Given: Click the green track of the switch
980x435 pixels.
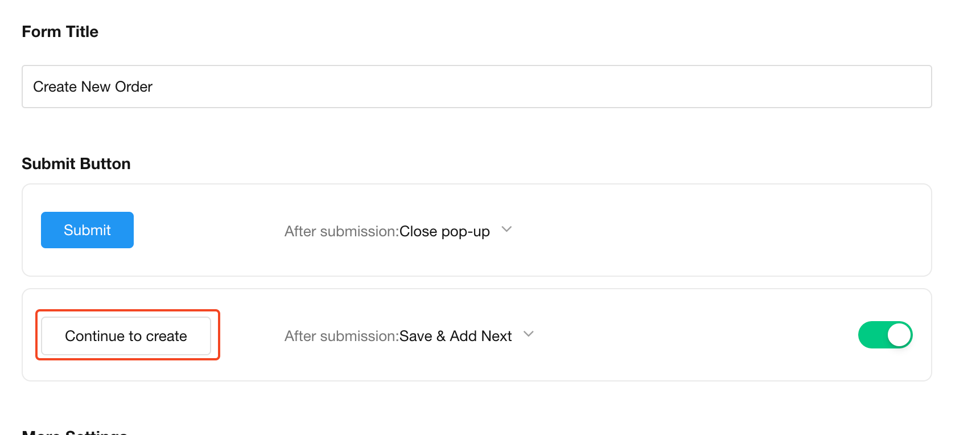Looking at the screenshot, I should (872, 335).
